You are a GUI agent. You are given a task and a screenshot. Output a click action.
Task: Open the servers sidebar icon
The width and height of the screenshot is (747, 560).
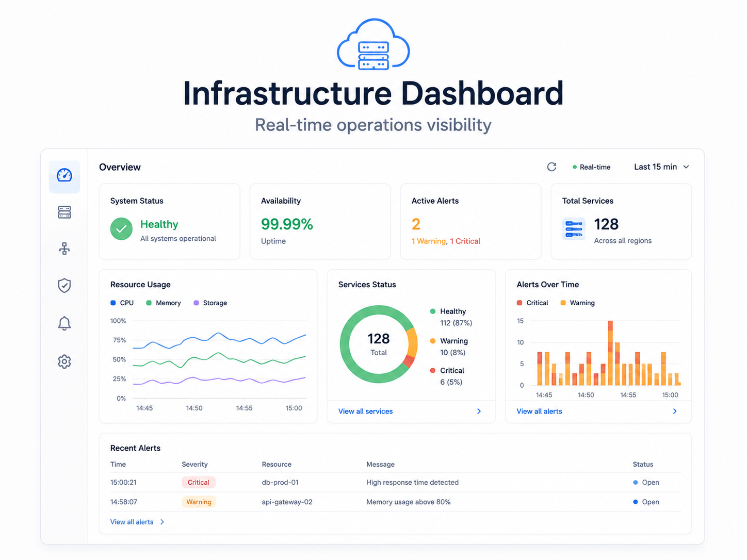click(64, 212)
